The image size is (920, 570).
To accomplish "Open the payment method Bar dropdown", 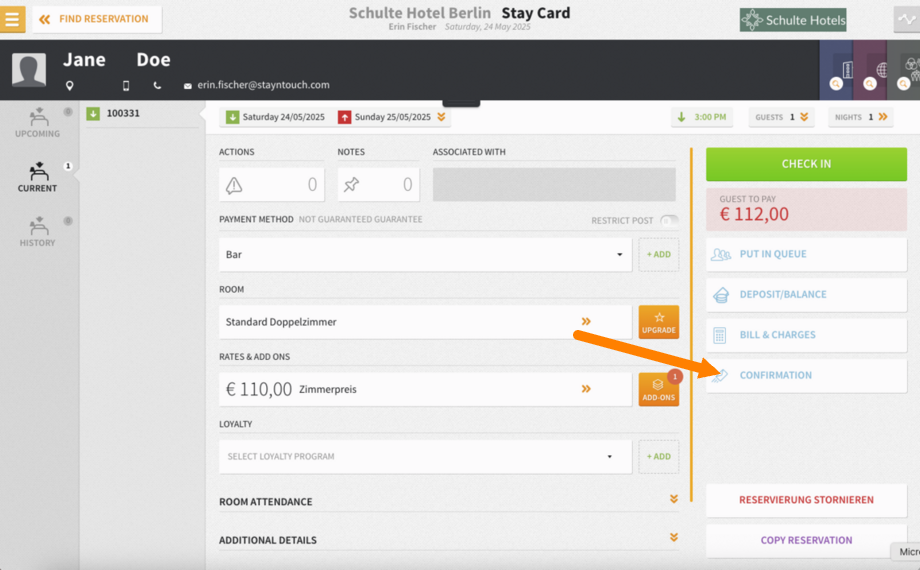I will pos(425,254).
